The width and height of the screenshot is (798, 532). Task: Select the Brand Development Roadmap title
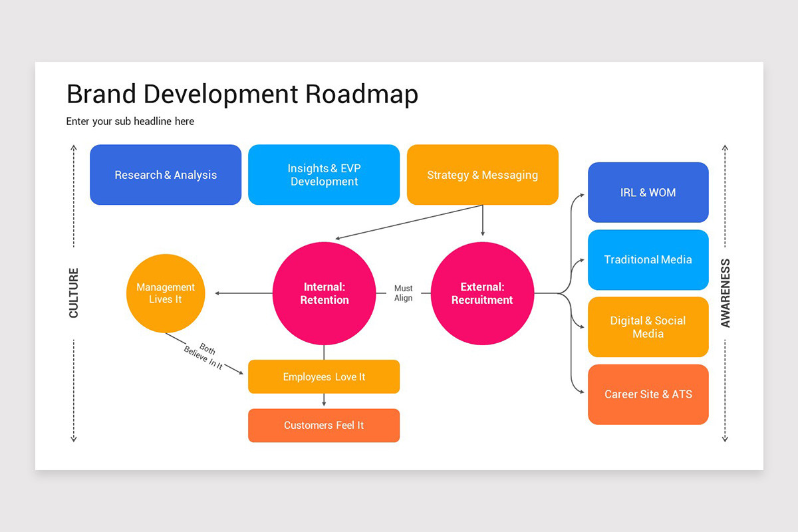click(242, 94)
